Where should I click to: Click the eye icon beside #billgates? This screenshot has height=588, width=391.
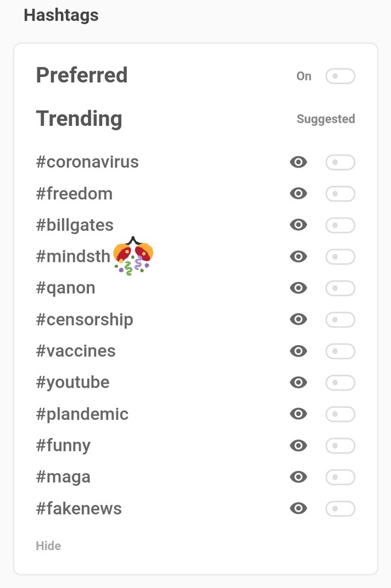299,225
